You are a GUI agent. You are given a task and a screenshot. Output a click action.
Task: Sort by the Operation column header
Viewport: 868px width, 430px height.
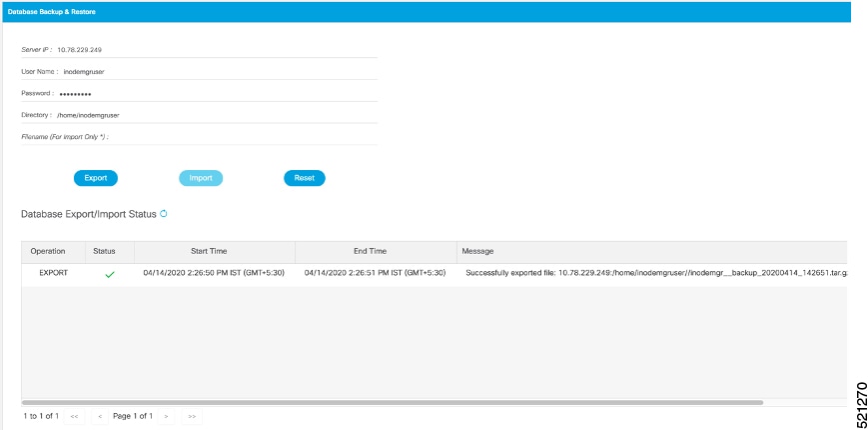click(x=53, y=252)
